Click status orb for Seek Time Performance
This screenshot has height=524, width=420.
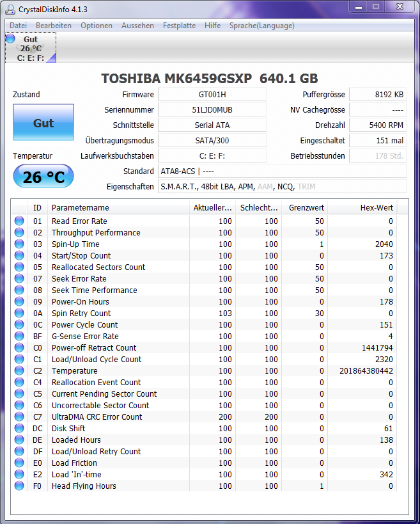coord(19,290)
